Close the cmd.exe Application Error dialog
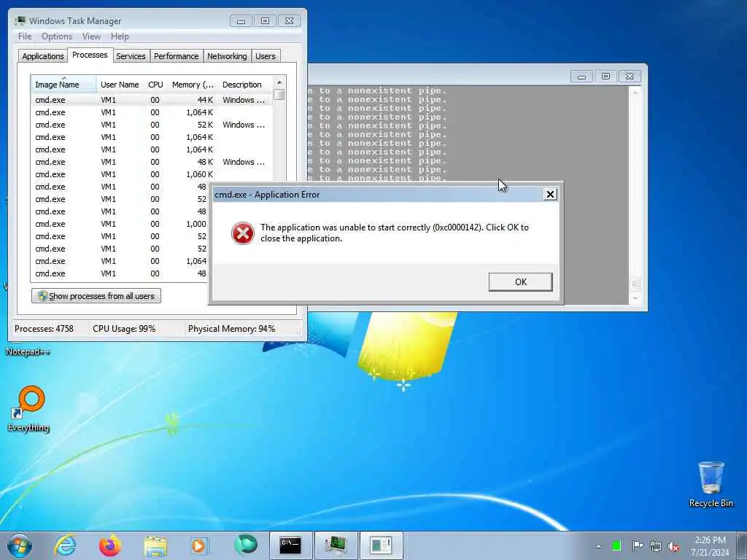This screenshot has width=747, height=560. 550,194
